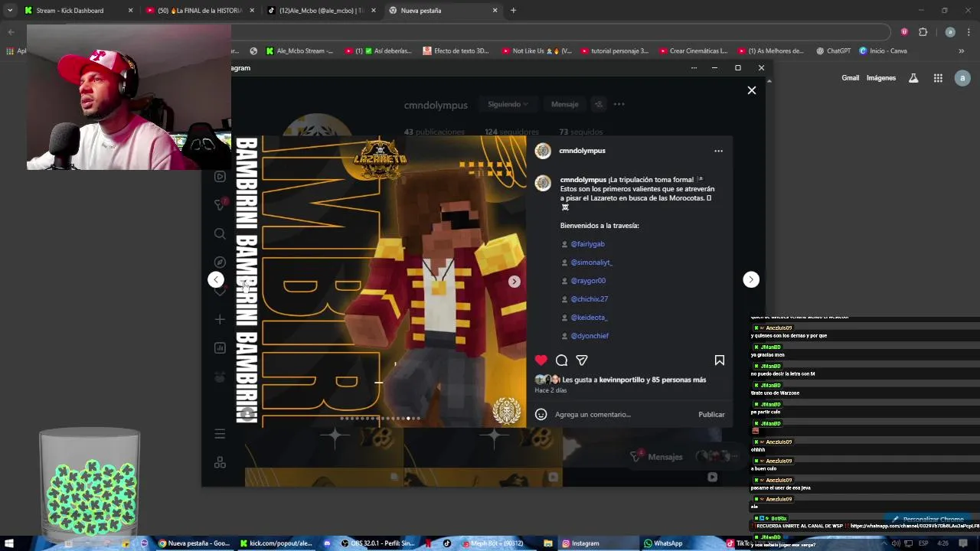Click the Google account avatar

click(962, 78)
